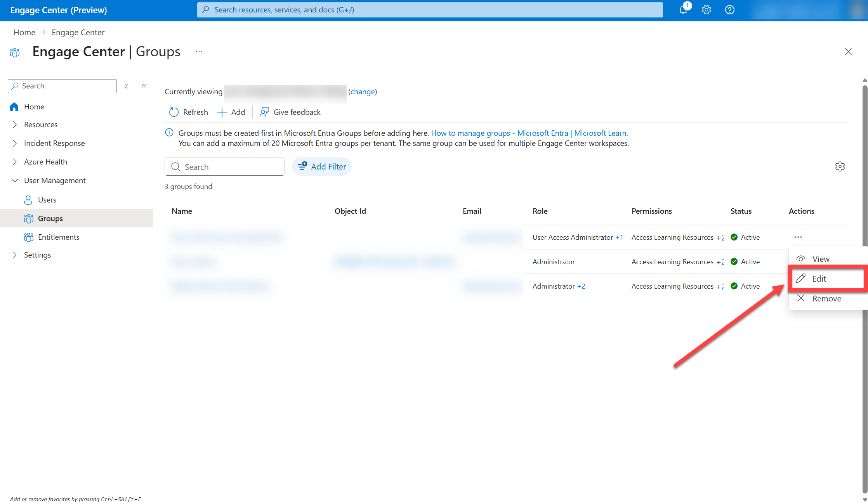
Task: Open the Engage Center breadcrumb link
Action: (78, 33)
